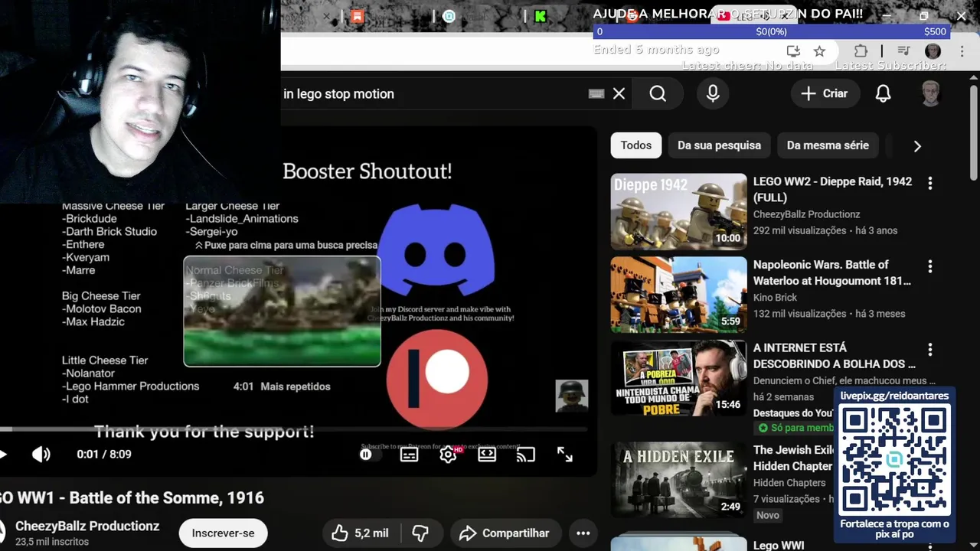Click the Só para membros badge
Viewport: 980px width, 551px height.
[x=794, y=428]
